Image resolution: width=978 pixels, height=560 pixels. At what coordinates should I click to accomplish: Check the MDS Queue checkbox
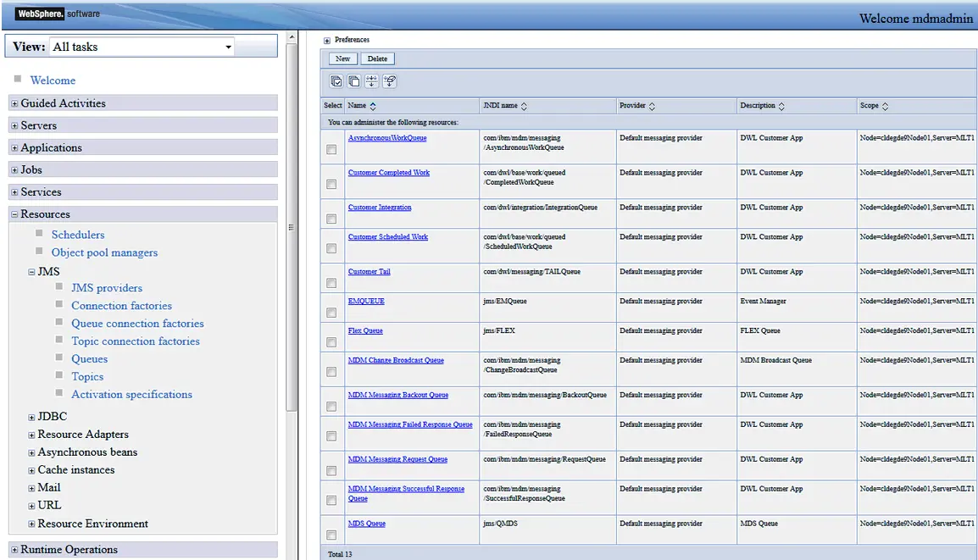pos(331,534)
